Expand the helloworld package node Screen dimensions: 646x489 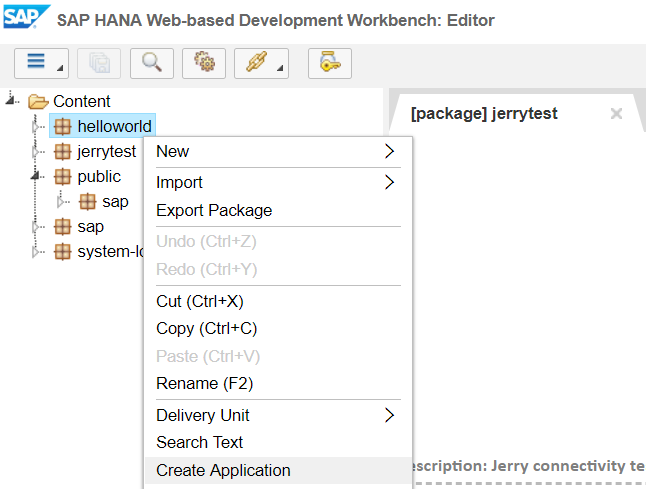(x=37, y=128)
